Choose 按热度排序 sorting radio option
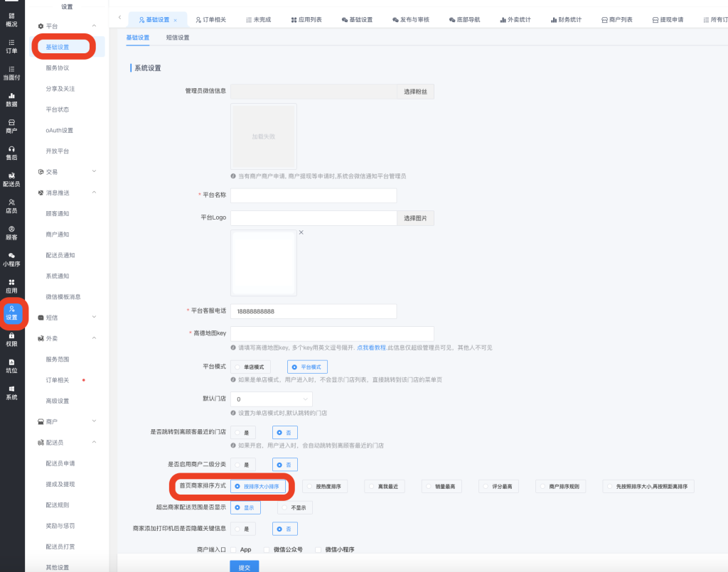This screenshot has width=728, height=572. point(311,487)
